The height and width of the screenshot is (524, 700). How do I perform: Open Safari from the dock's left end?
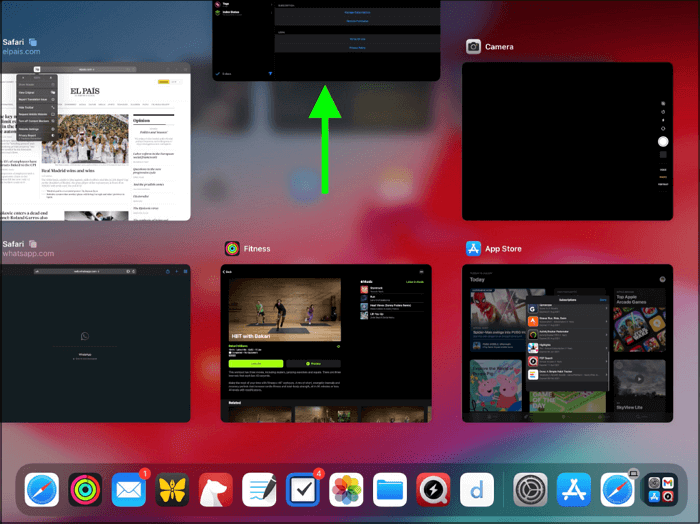(42, 490)
